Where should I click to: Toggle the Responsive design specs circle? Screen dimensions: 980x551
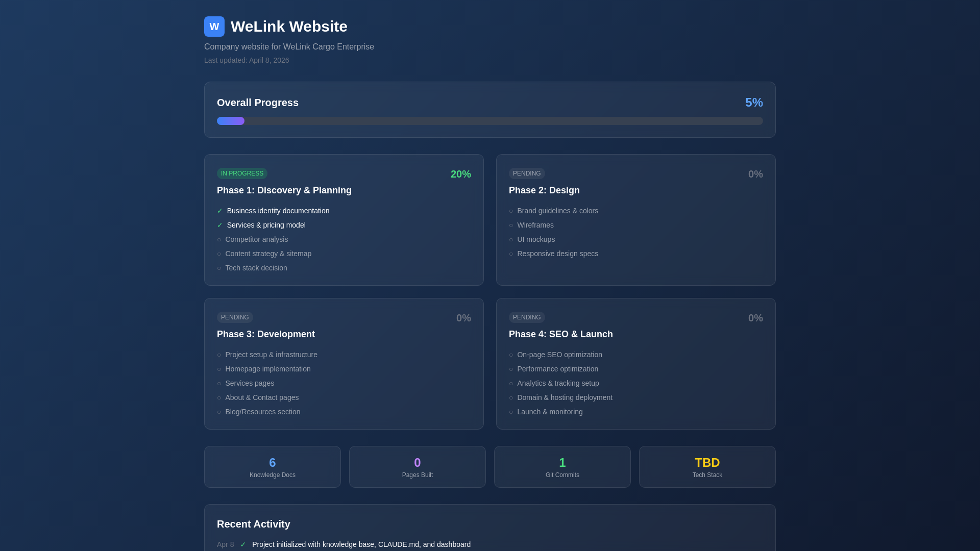[511, 254]
